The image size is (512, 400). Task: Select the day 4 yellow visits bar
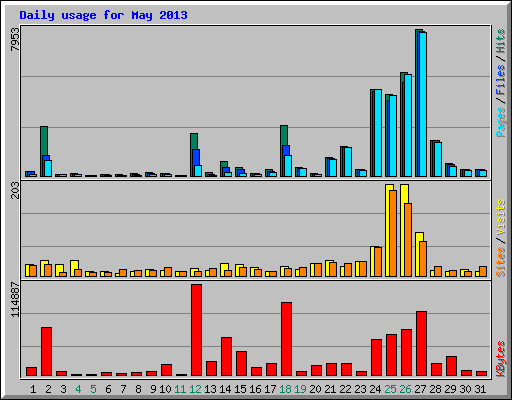74,268
